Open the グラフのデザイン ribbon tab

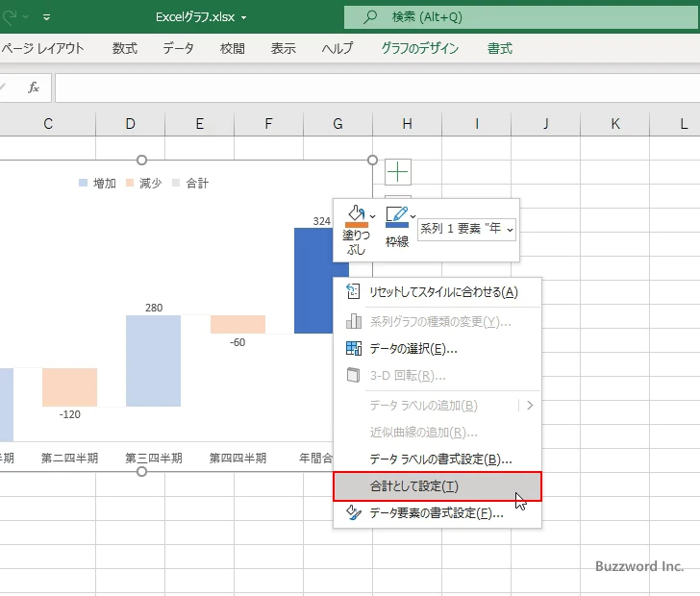coord(419,48)
